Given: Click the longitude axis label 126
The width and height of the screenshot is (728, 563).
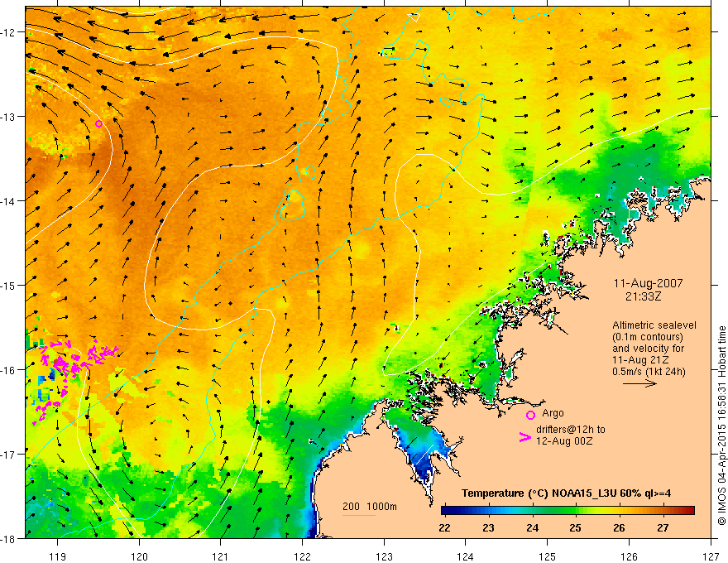Looking at the screenshot, I should point(629,557).
